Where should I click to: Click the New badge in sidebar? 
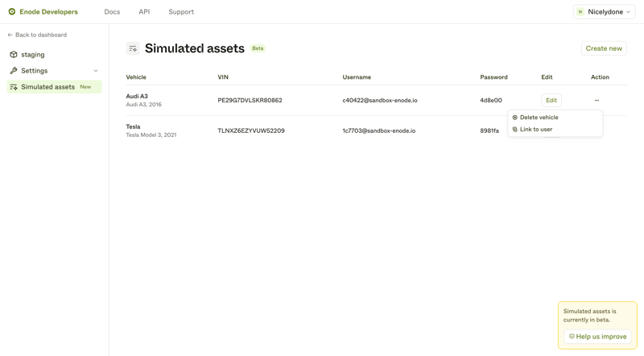pyautogui.click(x=85, y=87)
